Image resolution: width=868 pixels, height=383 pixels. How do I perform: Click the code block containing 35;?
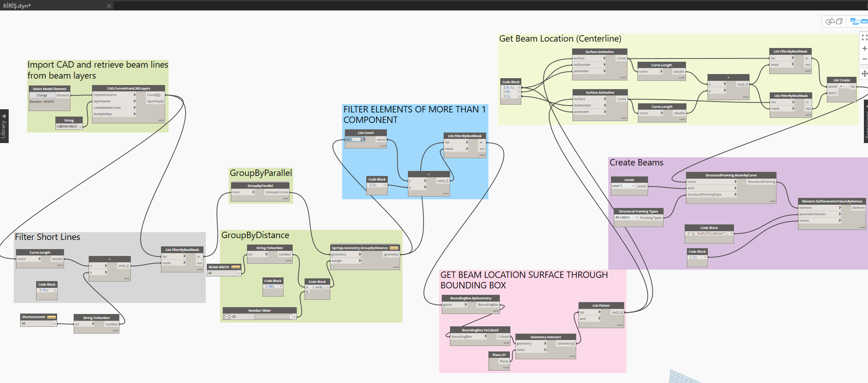[48, 290]
